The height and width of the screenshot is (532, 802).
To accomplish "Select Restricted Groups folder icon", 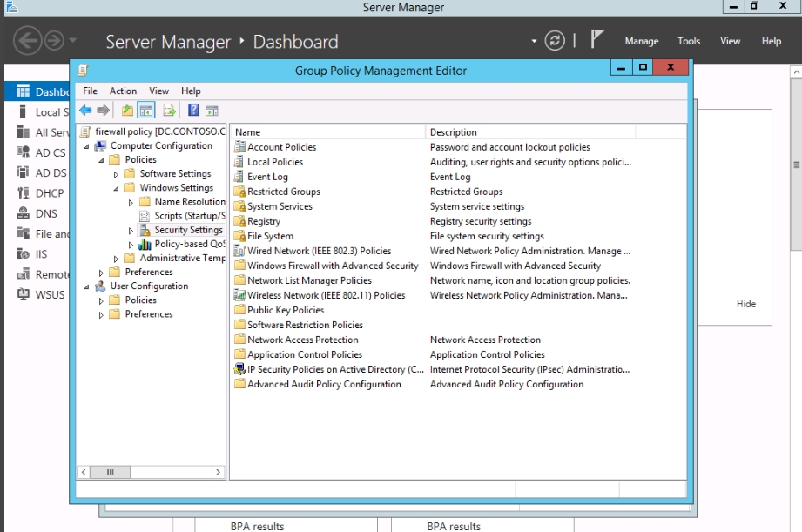I will coord(239,192).
